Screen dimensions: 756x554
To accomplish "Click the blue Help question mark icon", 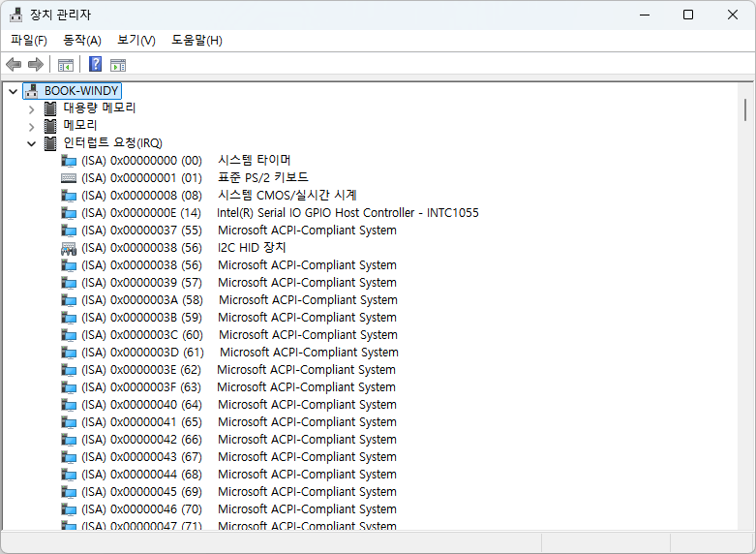I will (x=95, y=65).
